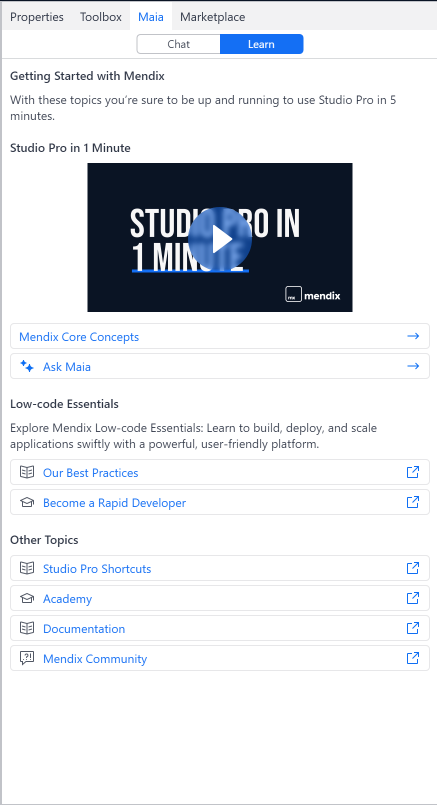Viewport: 438px width, 806px height.
Task: Open the Properties tab
Action: 37,17
